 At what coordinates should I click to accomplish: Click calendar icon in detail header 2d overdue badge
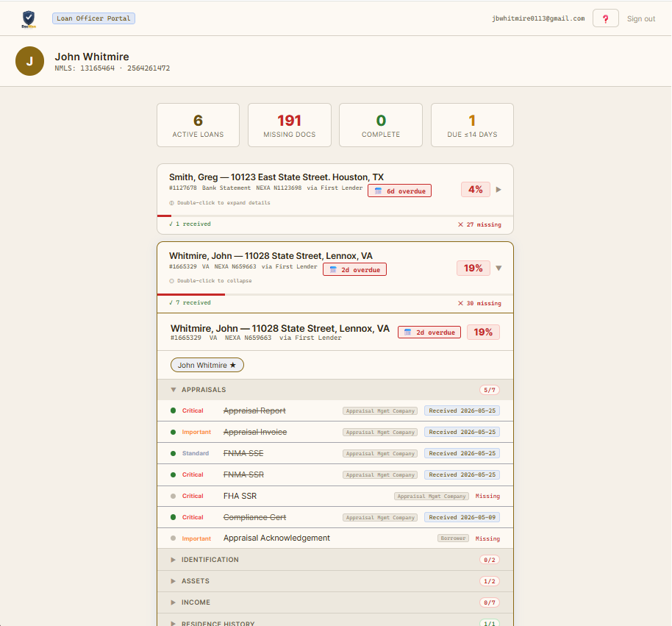tap(407, 332)
